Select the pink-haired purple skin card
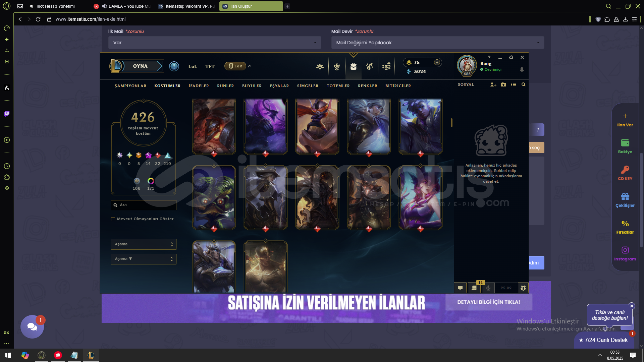The width and height of the screenshot is (644, 362). pyautogui.click(x=421, y=198)
